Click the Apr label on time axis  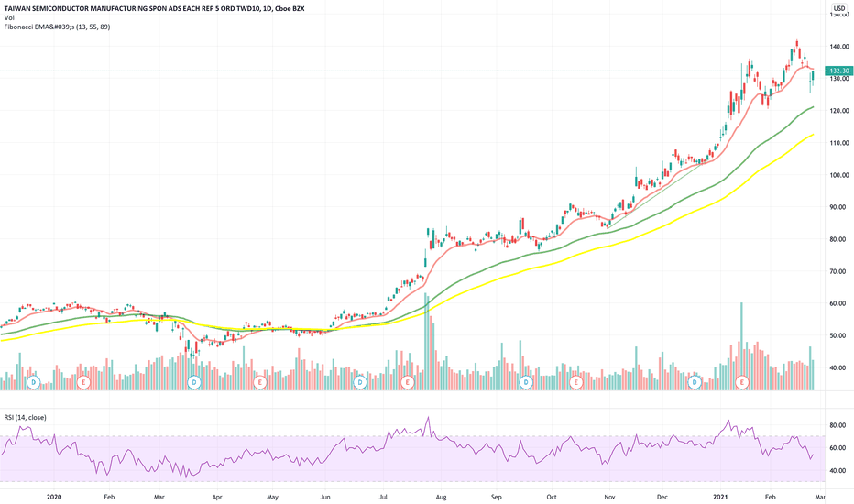217,497
